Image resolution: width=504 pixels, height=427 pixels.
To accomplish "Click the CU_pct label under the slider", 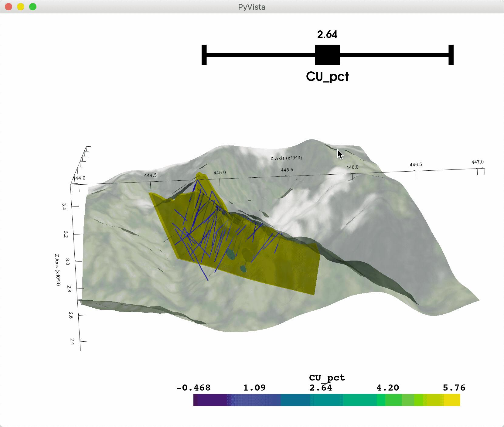I will [327, 77].
